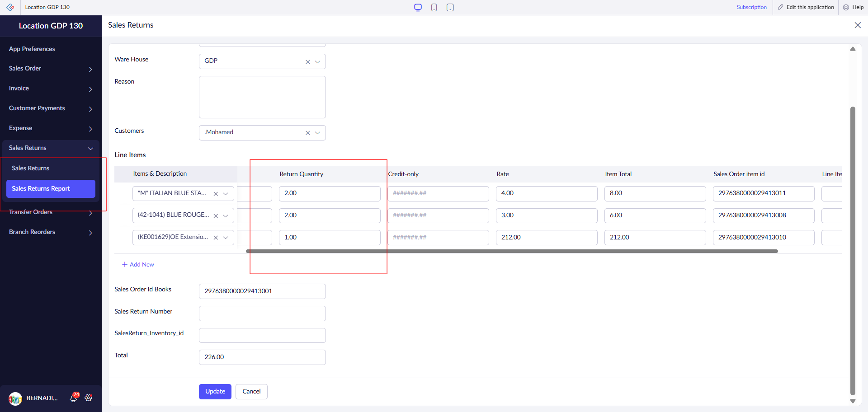Click Add New line item link
The height and width of the screenshot is (412, 868).
click(x=138, y=265)
